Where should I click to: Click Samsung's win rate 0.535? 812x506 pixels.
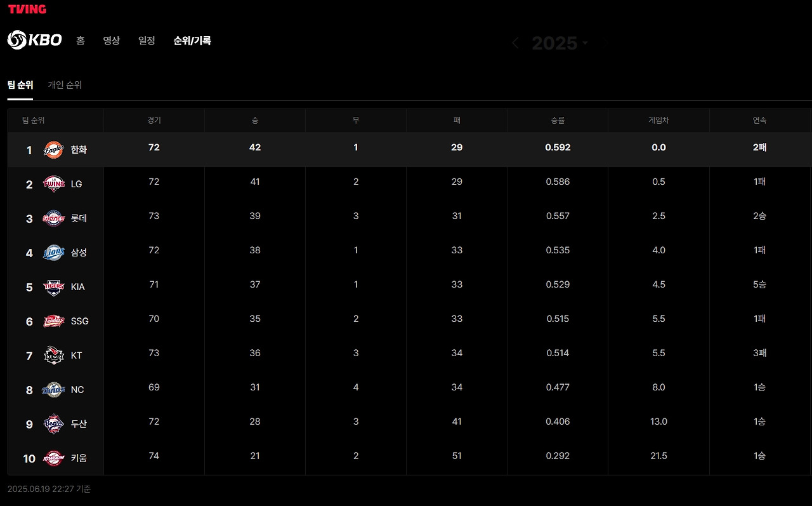coord(558,250)
